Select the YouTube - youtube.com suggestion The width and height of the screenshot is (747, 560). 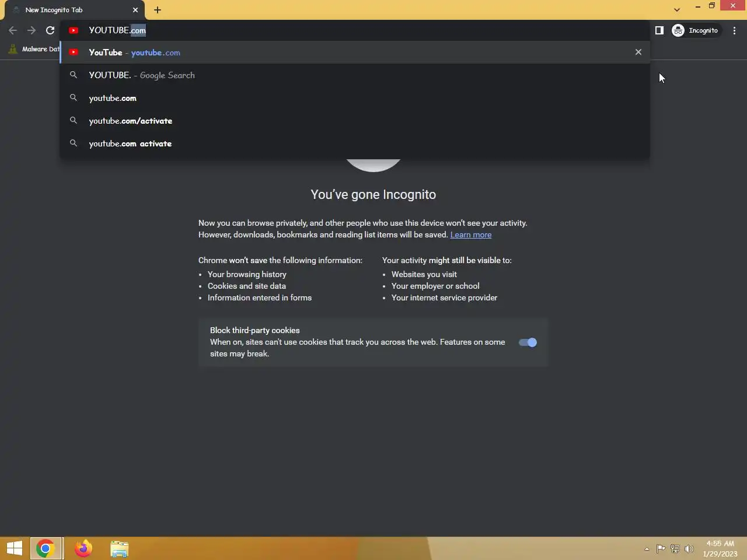click(x=355, y=52)
